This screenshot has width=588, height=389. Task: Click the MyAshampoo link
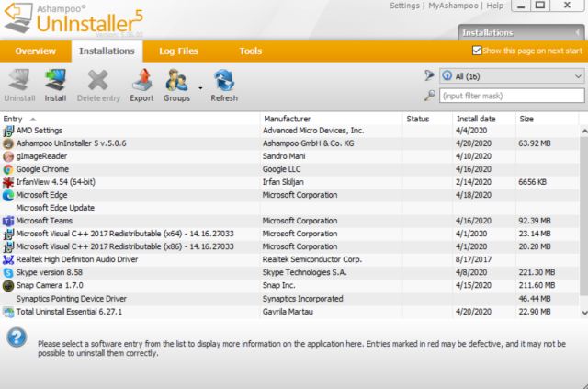click(x=453, y=6)
